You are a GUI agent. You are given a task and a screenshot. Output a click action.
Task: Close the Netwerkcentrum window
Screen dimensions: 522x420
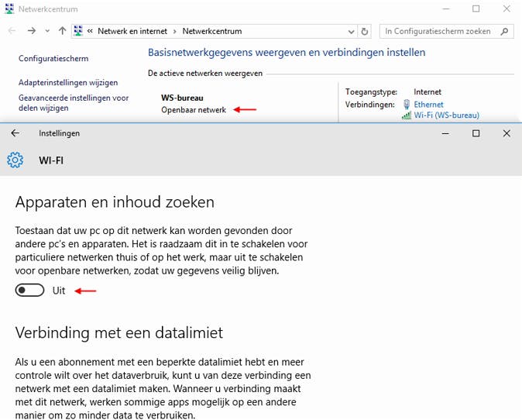(507, 9)
